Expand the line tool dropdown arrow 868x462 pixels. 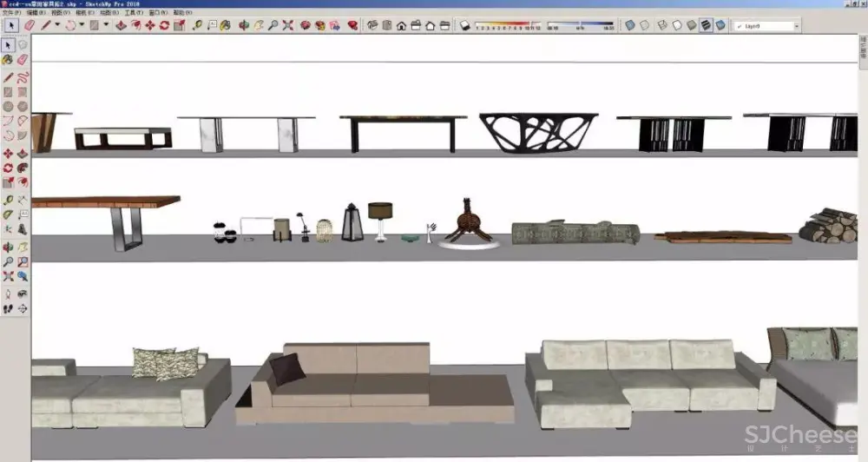[x=57, y=25]
